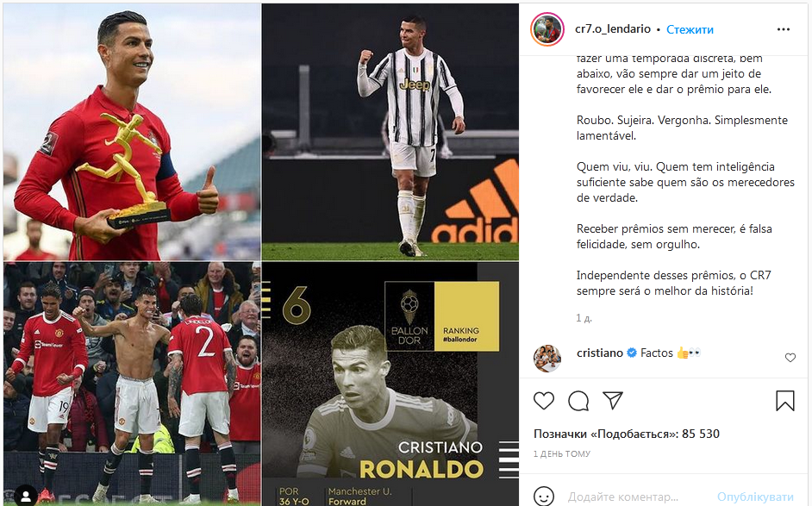The height and width of the screenshot is (506, 812).
Task: Click the verified badge next to cristiano
Action: (x=632, y=353)
